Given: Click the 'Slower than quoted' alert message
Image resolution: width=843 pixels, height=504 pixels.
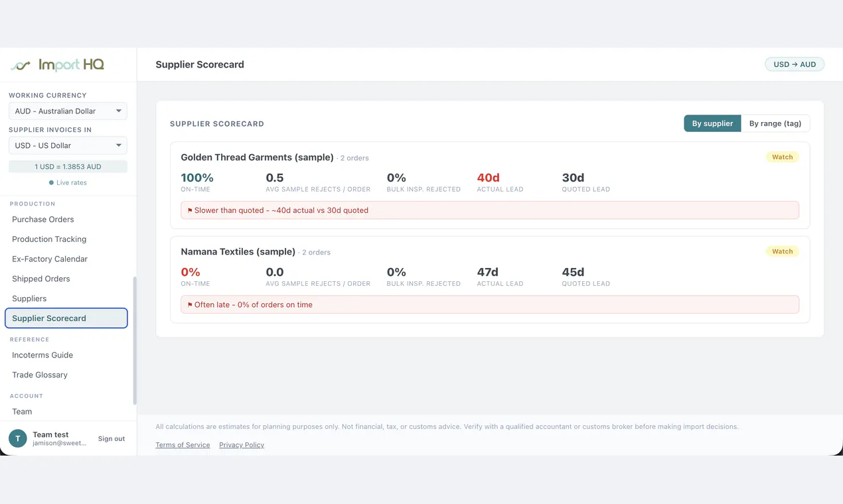Looking at the screenshot, I should (x=490, y=210).
